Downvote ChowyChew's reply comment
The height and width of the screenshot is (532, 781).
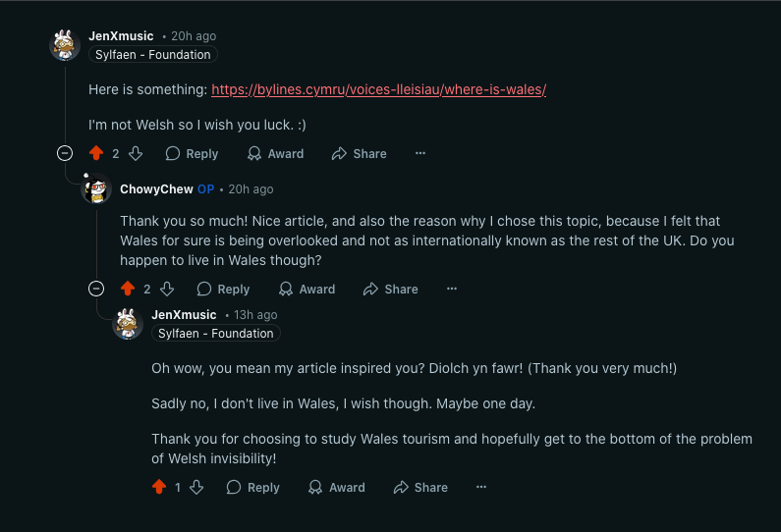coord(167,289)
